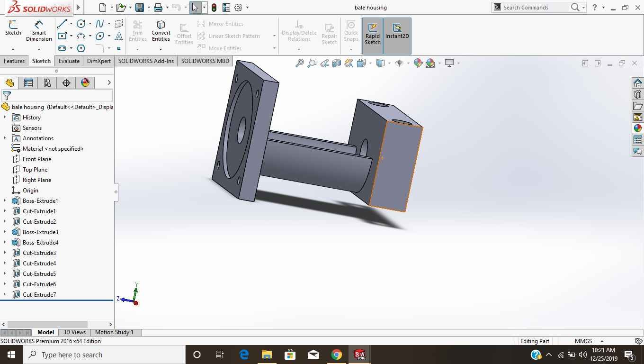Open the Motion Study 1 tab
This screenshot has width=644, height=364.
pyautogui.click(x=114, y=332)
